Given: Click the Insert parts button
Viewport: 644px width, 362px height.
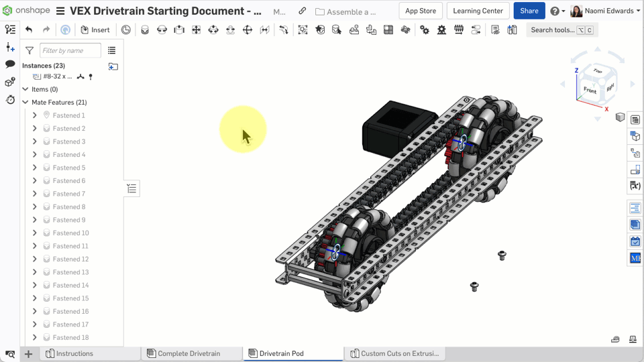Looking at the screenshot, I should coord(95,29).
